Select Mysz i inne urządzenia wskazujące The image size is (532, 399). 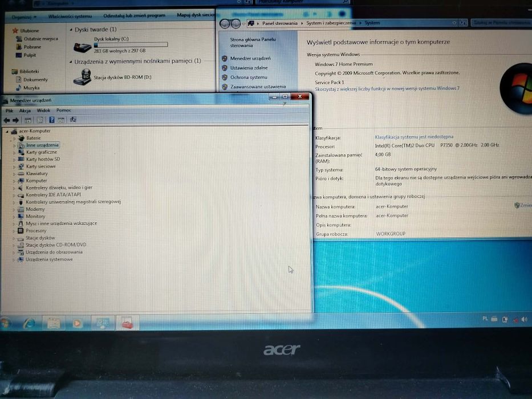[62, 223]
